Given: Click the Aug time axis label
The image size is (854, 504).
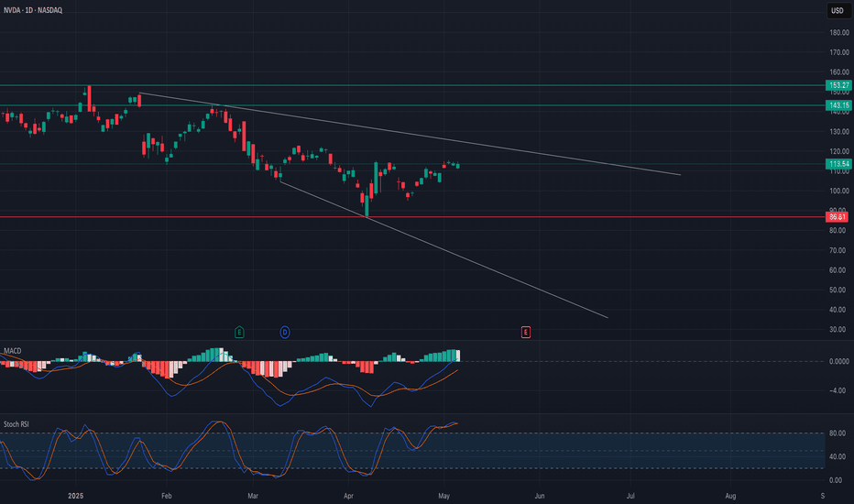Looking at the screenshot, I should 731,496.
